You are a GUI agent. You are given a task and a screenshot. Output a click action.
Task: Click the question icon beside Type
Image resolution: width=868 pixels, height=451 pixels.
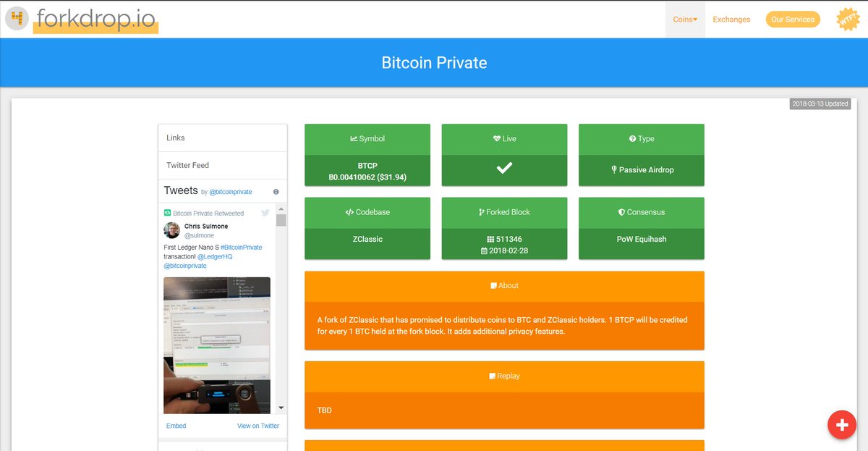coord(632,139)
